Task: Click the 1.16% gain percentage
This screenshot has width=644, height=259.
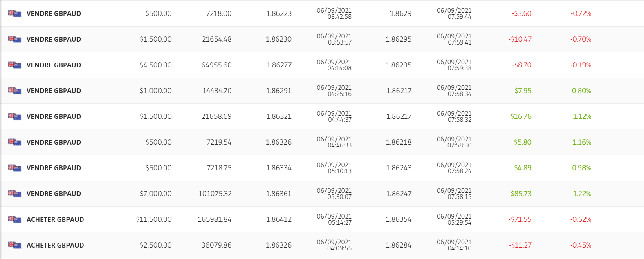Action: (x=581, y=142)
